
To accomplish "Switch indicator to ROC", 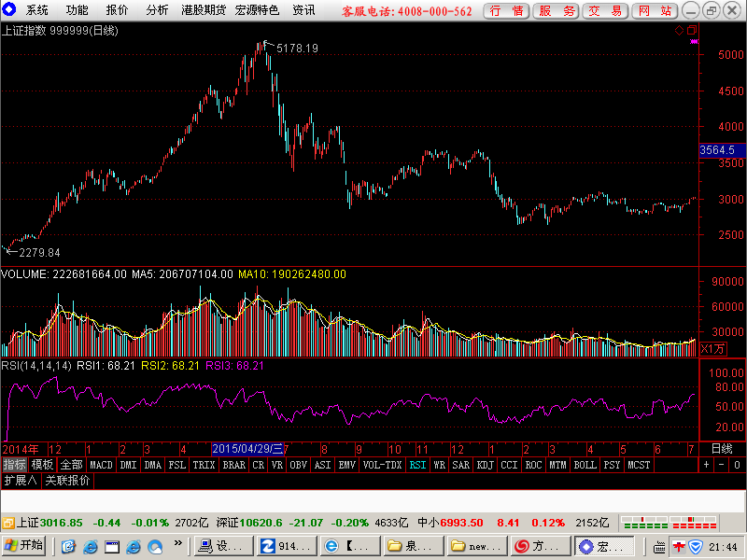I will pos(533,465).
